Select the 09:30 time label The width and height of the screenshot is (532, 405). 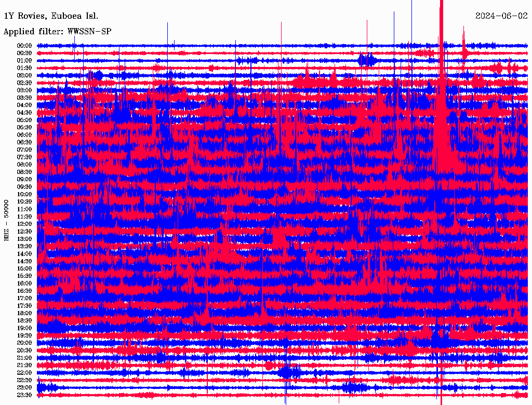click(x=24, y=187)
